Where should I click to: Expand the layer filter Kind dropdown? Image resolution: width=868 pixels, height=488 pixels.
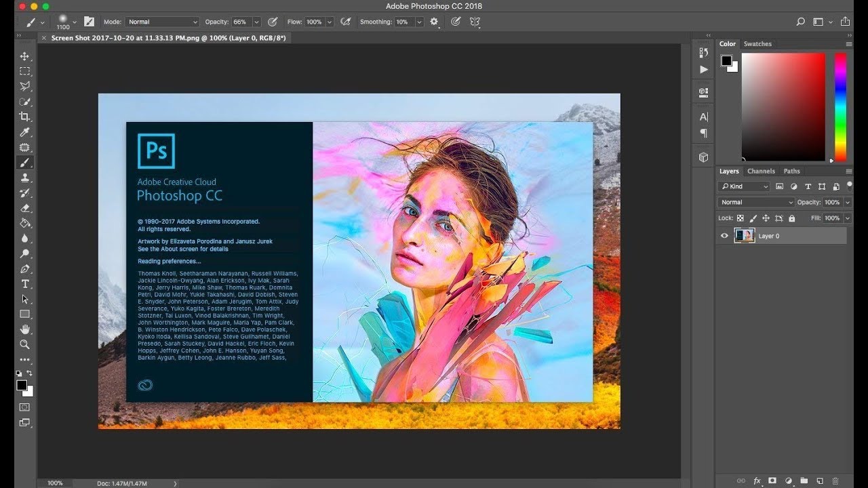(x=744, y=186)
